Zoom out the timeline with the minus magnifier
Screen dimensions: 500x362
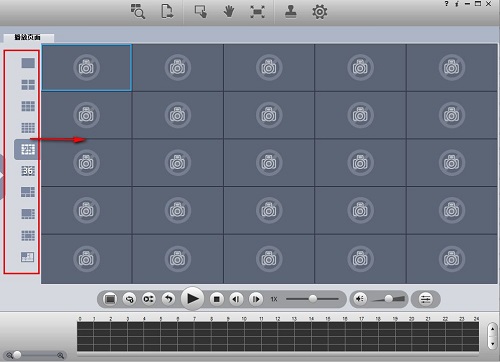[9, 356]
